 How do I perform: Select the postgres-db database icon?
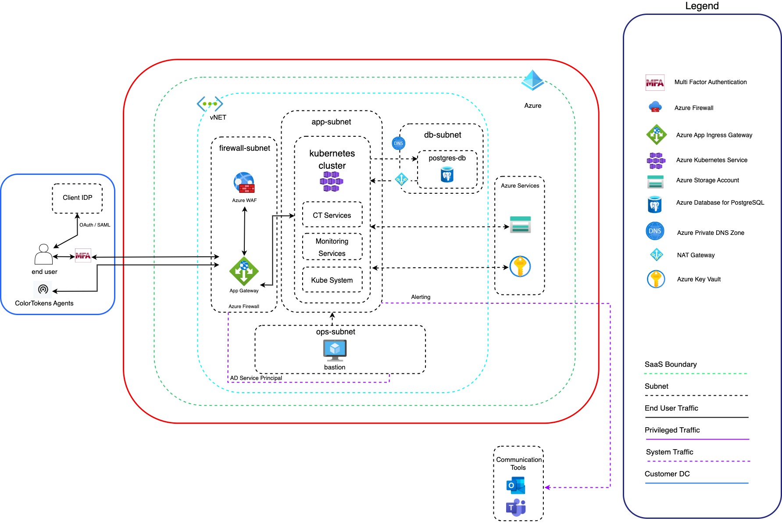446,175
